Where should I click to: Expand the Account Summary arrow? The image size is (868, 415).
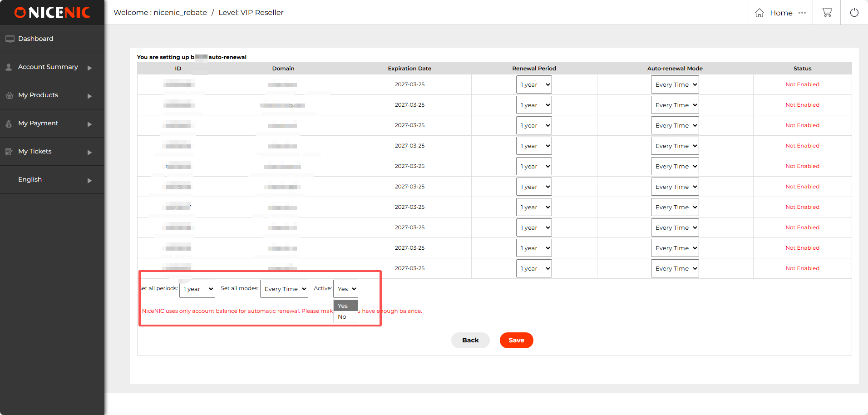pos(89,68)
